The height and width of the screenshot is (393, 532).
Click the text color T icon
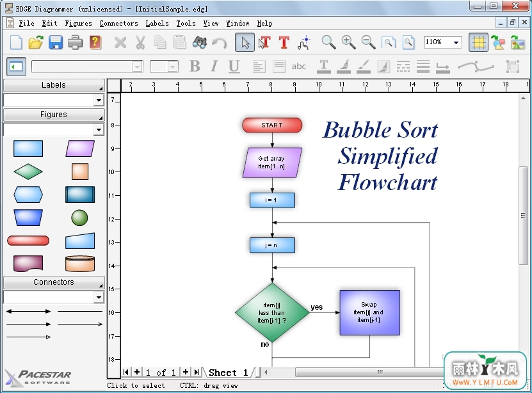click(x=324, y=67)
